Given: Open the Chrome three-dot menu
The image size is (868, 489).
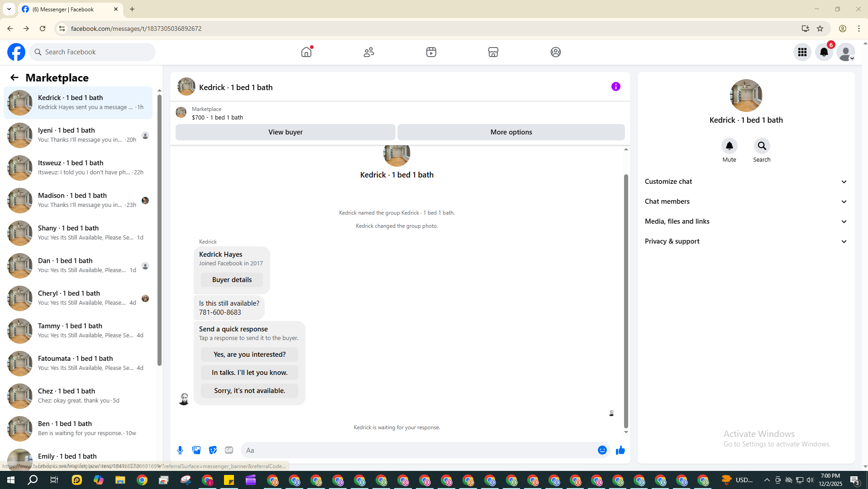Looking at the screenshot, I should click(x=859, y=29).
